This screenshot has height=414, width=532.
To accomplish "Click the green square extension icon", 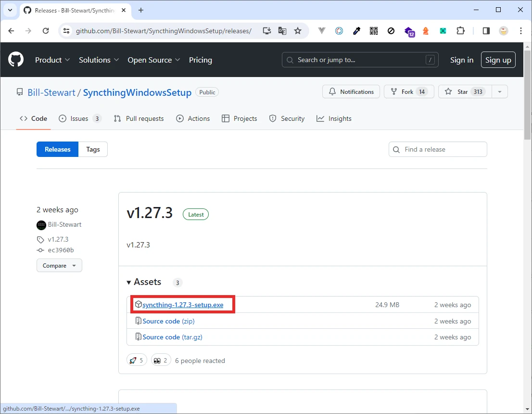I will click(443, 31).
